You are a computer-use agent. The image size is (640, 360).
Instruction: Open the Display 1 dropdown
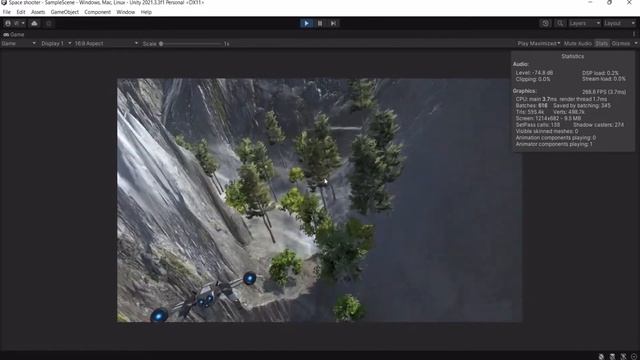(56, 43)
